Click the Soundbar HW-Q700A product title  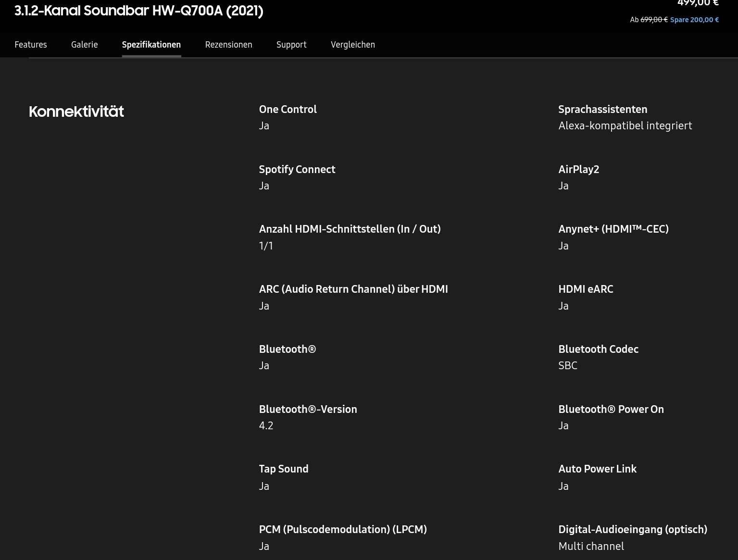point(138,11)
